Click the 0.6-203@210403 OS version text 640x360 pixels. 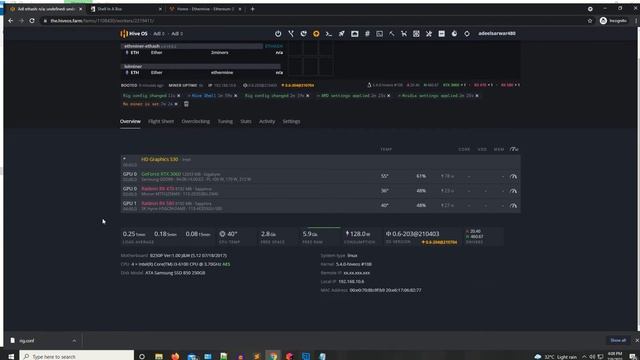point(413,234)
